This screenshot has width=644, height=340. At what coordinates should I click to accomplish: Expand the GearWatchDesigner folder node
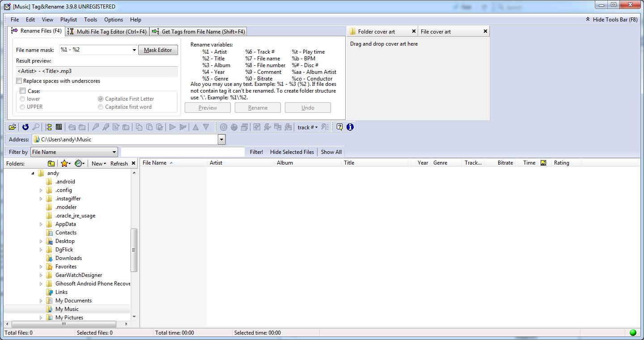pyautogui.click(x=41, y=275)
